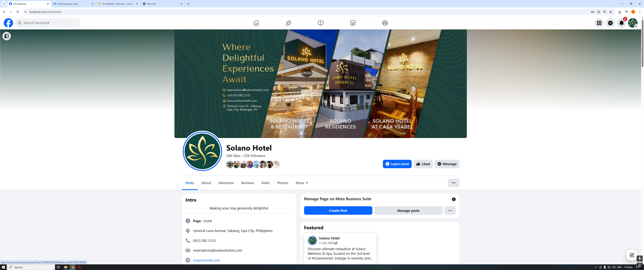This screenshot has width=644, height=270.
Task: Open the Chrome downloads icon
Action: (619, 12)
